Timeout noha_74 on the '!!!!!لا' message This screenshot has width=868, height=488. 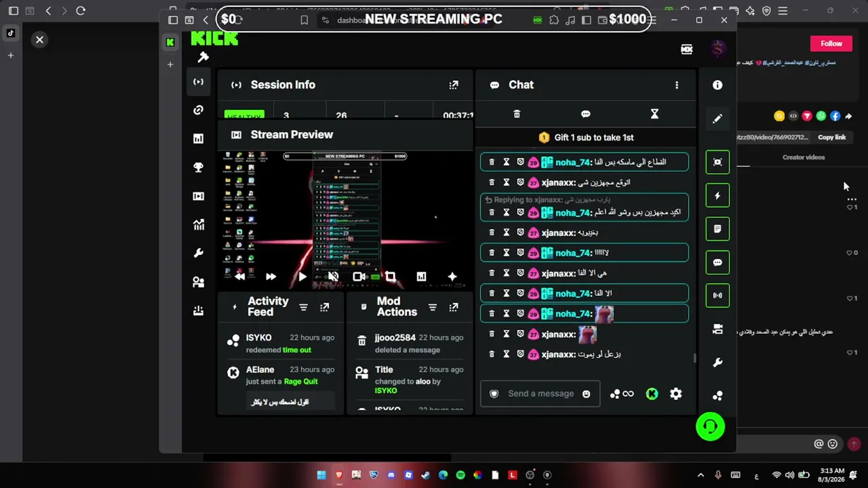coord(506,253)
